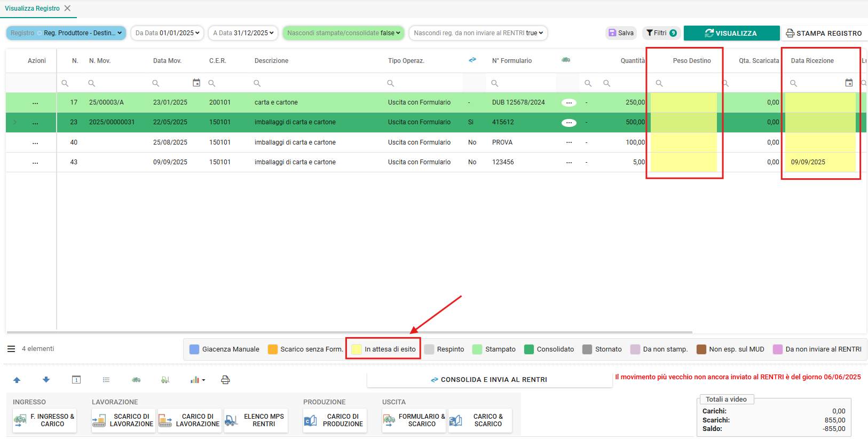Click the forklift toolbar icon
The width and height of the screenshot is (868, 439).
click(x=165, y=380)
